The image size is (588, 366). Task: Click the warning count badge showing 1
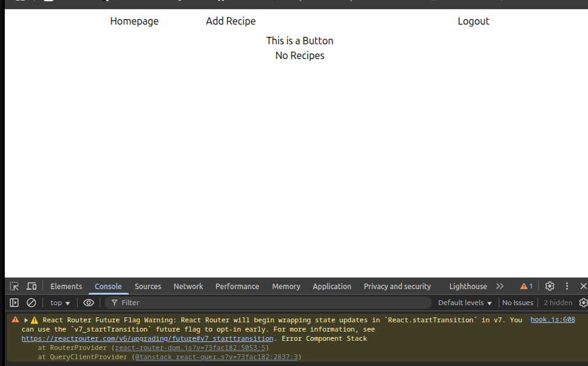click(526, 286)
